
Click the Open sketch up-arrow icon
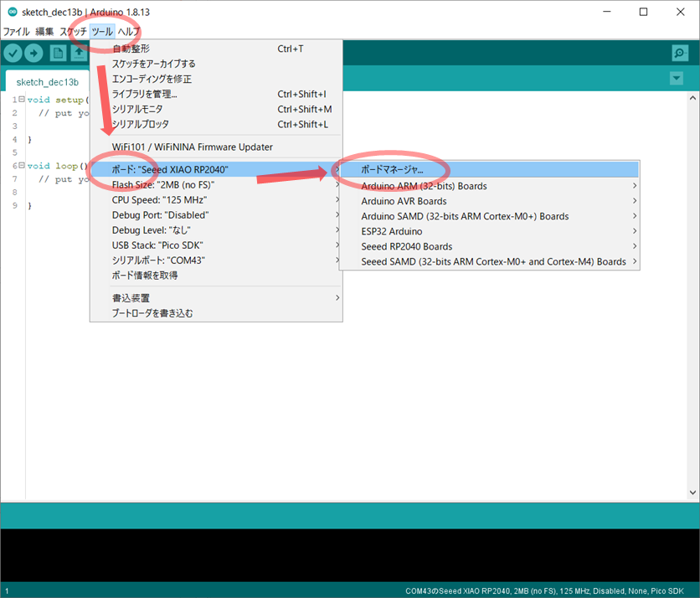click(79, 54)
